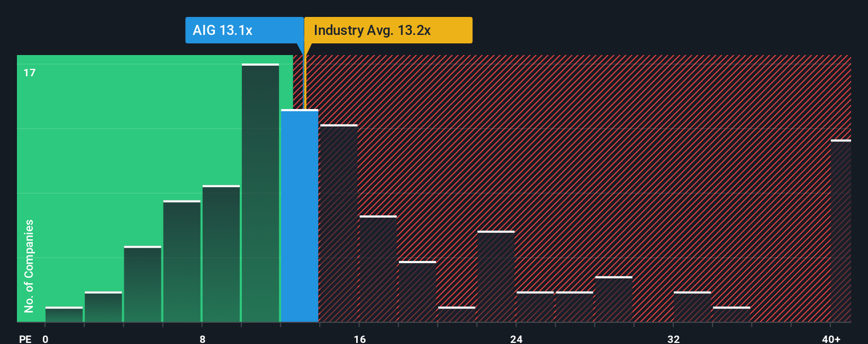Select the shortest bar starting at PE 0
This screenshot has width=868, height=344.
click(x=64, y=314)
